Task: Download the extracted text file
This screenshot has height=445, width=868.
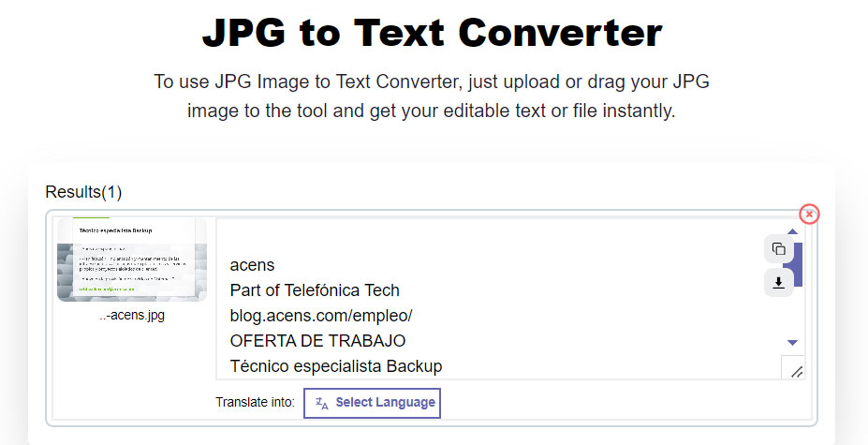Action: coord(778,283)
